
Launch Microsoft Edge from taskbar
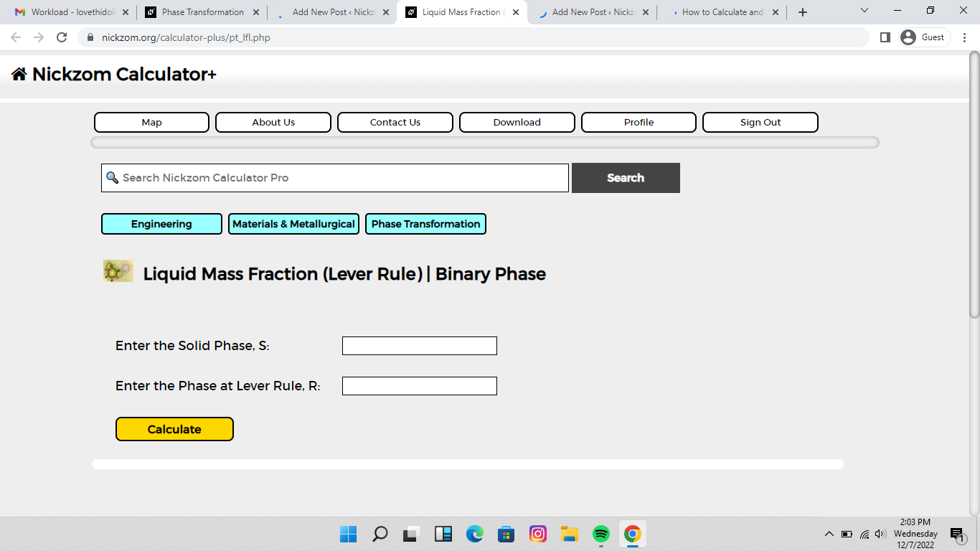coord(474,534)
